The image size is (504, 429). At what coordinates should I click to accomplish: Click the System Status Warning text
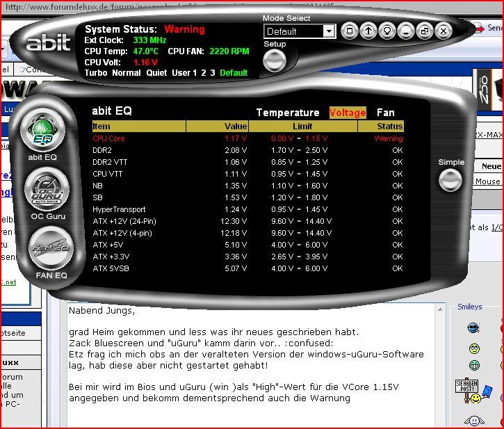pos(184,29)
